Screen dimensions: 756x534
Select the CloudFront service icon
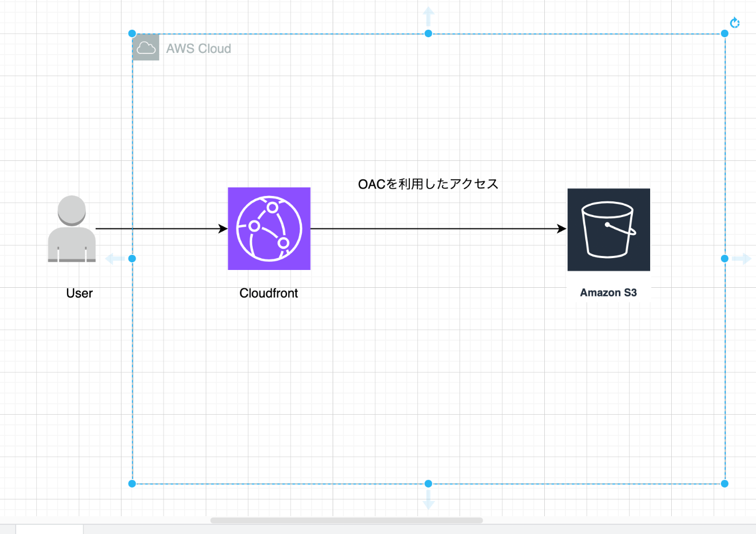coord(269,228)
